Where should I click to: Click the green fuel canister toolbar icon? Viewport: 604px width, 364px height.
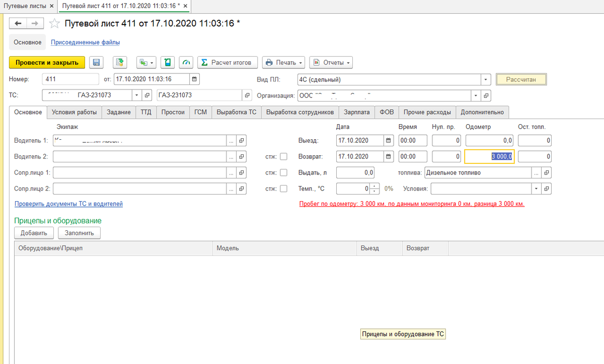coord(168,62)
